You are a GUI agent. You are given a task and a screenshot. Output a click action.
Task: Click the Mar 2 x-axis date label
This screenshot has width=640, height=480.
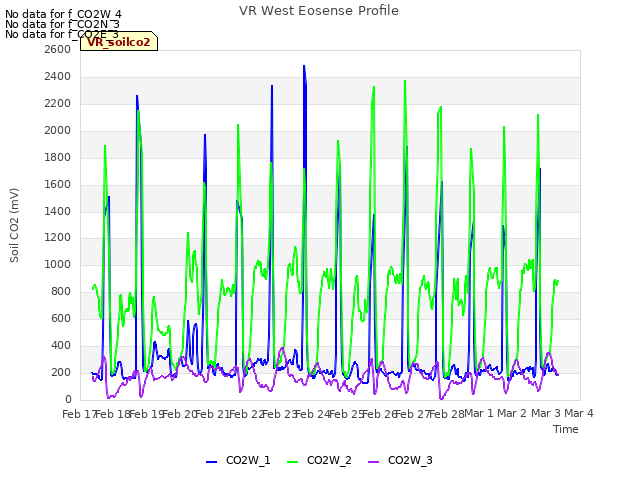[x=512, y=413]
